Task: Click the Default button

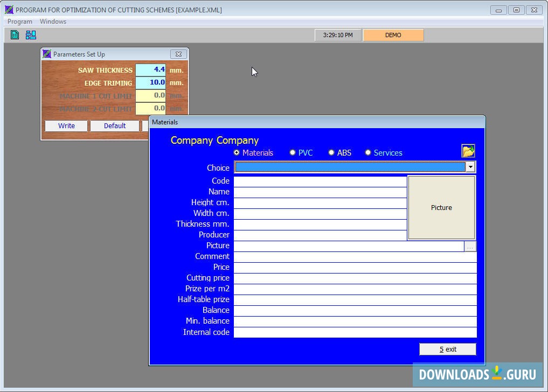Action: (115, 125)
